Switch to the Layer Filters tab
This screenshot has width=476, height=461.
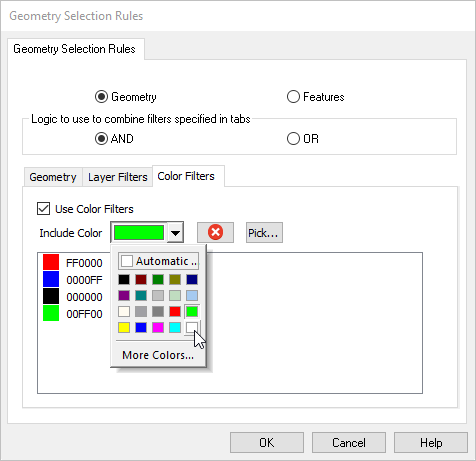click(x=118, y=177)
